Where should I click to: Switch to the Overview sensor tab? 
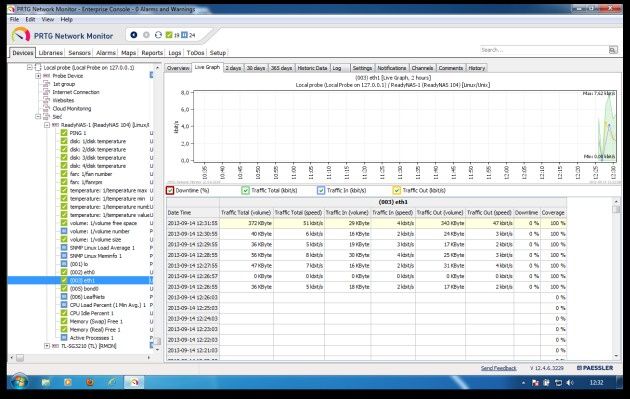coord(178,68)
